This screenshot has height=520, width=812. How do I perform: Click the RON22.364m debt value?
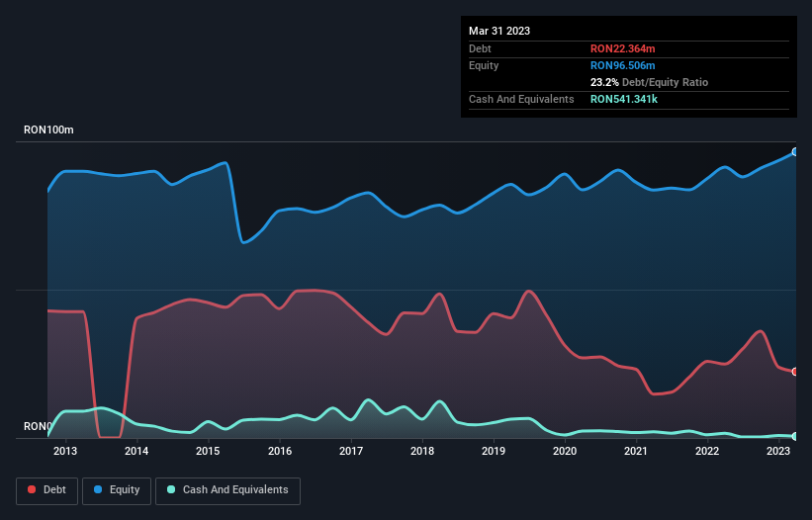point(622,48)
